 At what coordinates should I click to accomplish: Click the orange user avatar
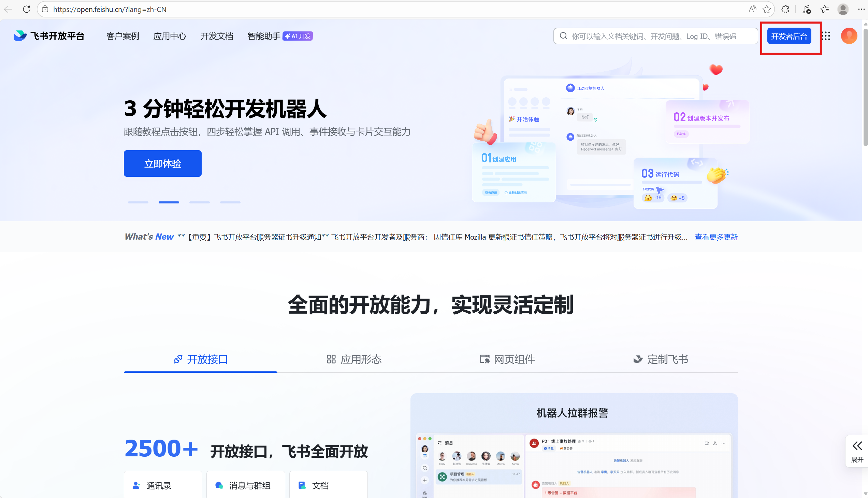pos(849,36)
